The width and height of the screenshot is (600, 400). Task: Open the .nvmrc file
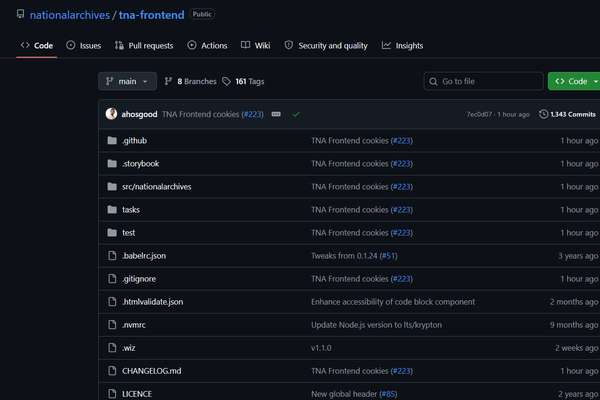[134, 325]
